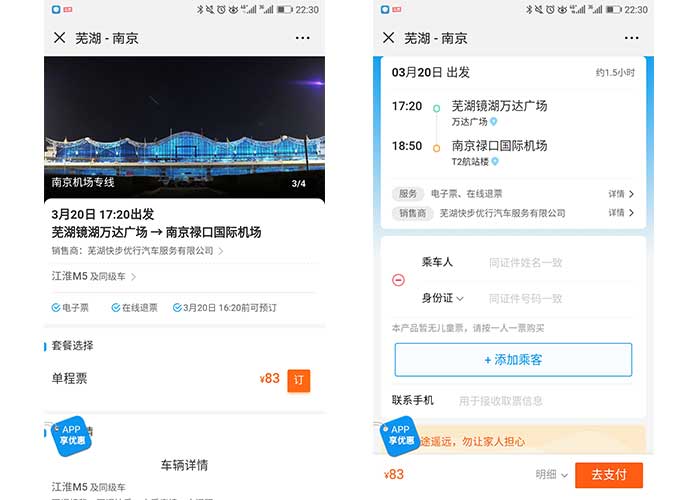Viewport: 700px width, 500px height.
Task: Expand the 明细 price breakdown
Action: pyautogui.click(x=552, y=475)
